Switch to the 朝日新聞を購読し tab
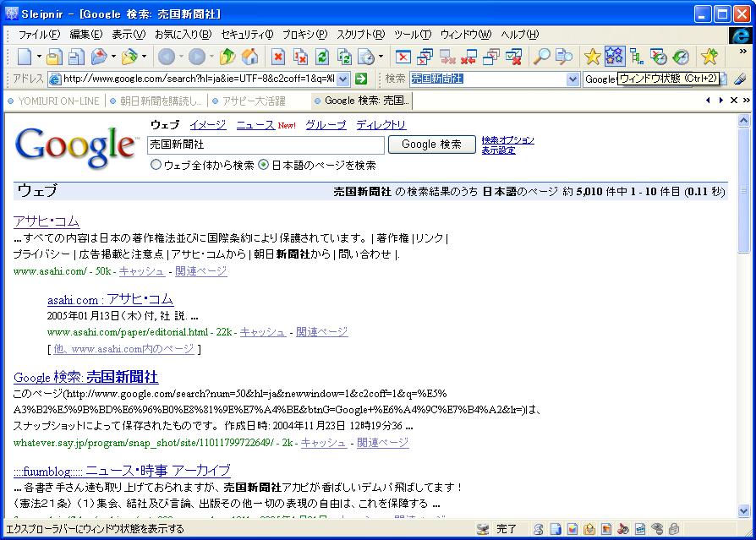756x540 pixels. [x=156, y=101]
